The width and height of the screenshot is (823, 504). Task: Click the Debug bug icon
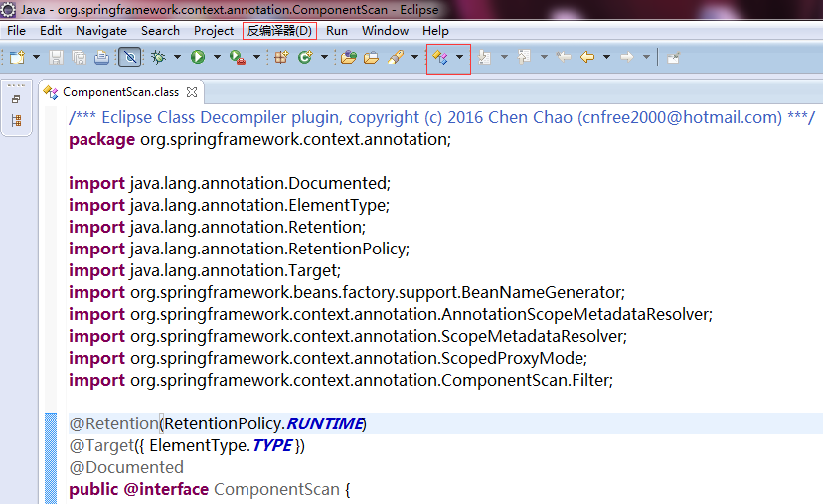(158, 57)
